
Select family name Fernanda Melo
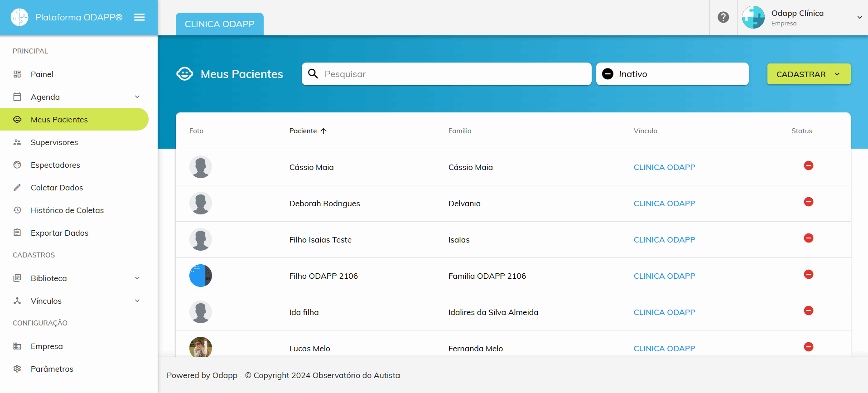(476, 348)
